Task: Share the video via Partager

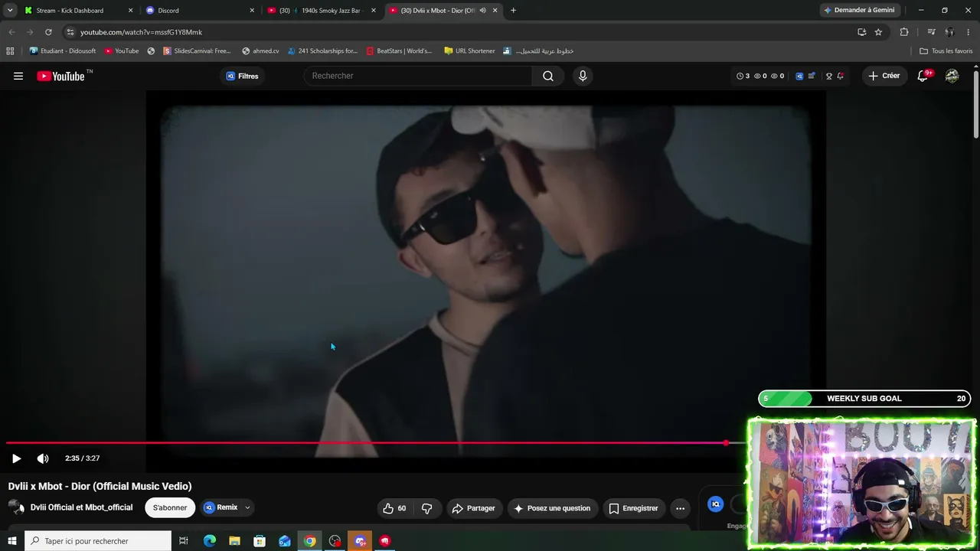Action: [473, 508]
